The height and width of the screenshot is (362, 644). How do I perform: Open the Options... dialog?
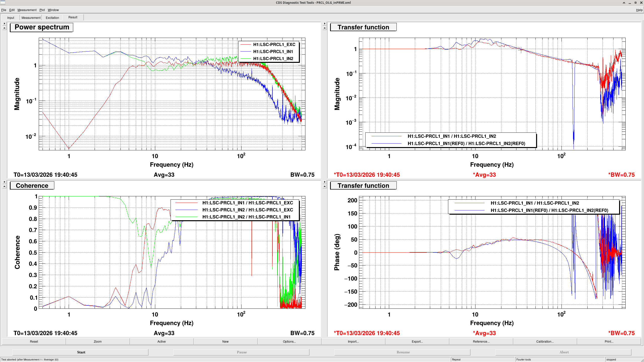pos(289,341)
